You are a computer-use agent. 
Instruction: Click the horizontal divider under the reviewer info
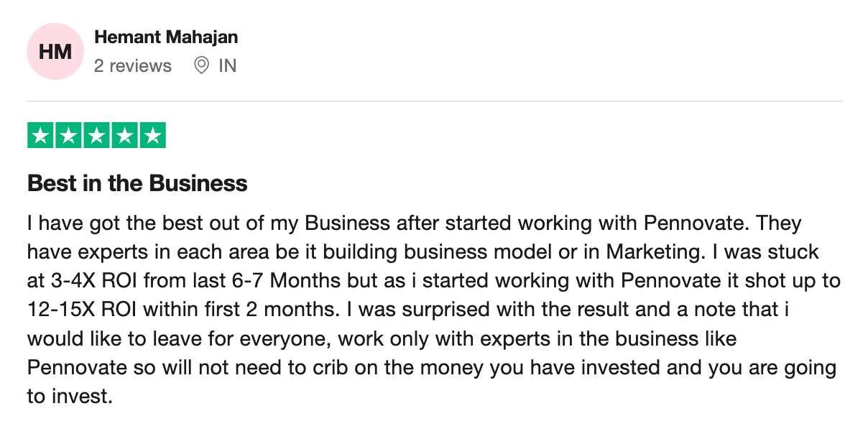tap(435, 101)
